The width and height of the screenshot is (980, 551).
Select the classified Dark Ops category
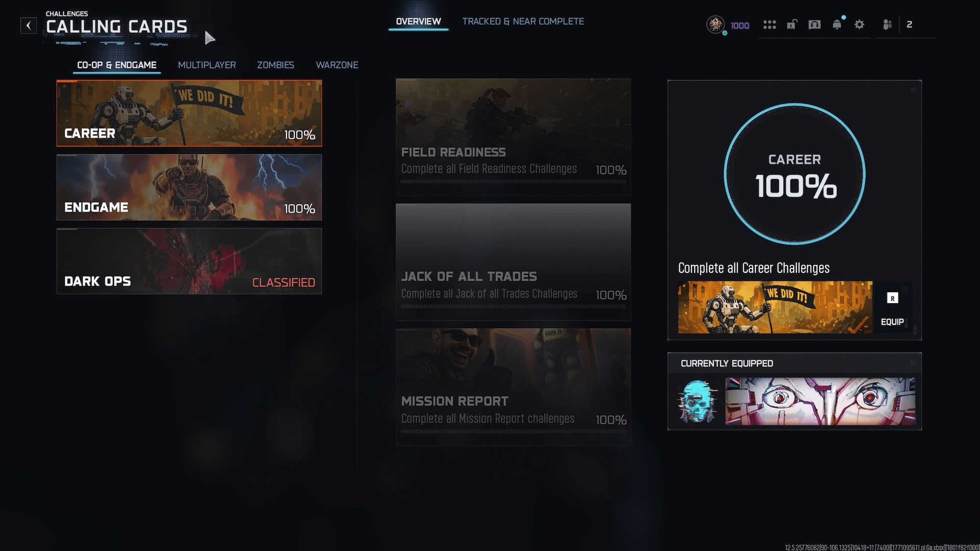click(189, 261)
